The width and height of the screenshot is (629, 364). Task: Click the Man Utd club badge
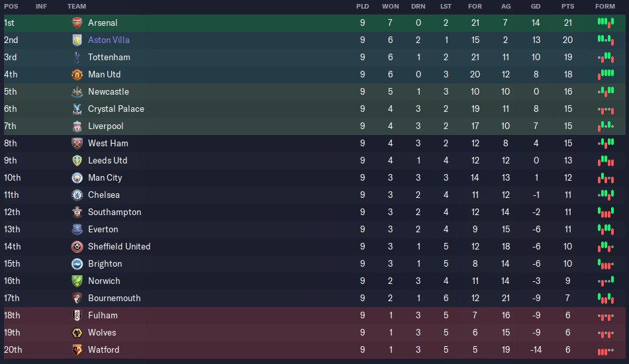[77, 75]
